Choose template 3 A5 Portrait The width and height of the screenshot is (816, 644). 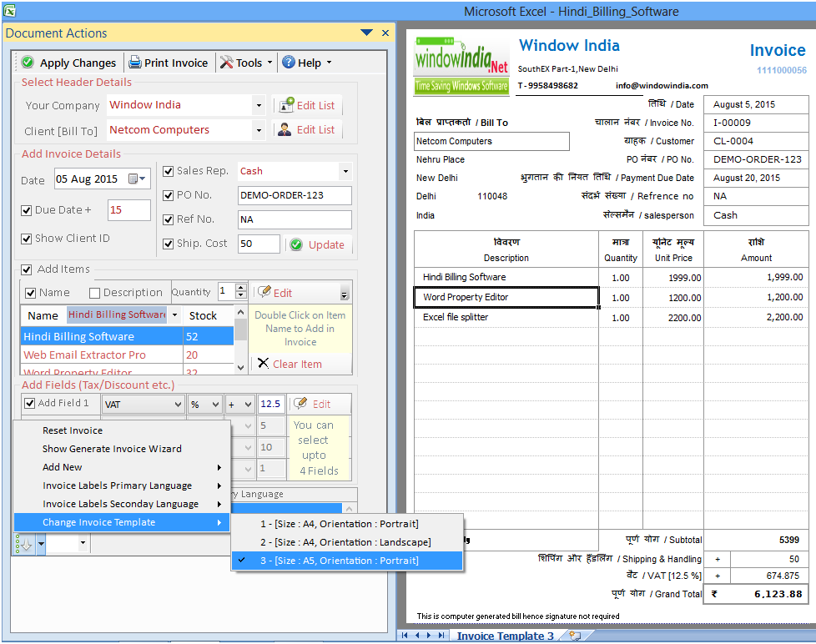tap(347, 561)
